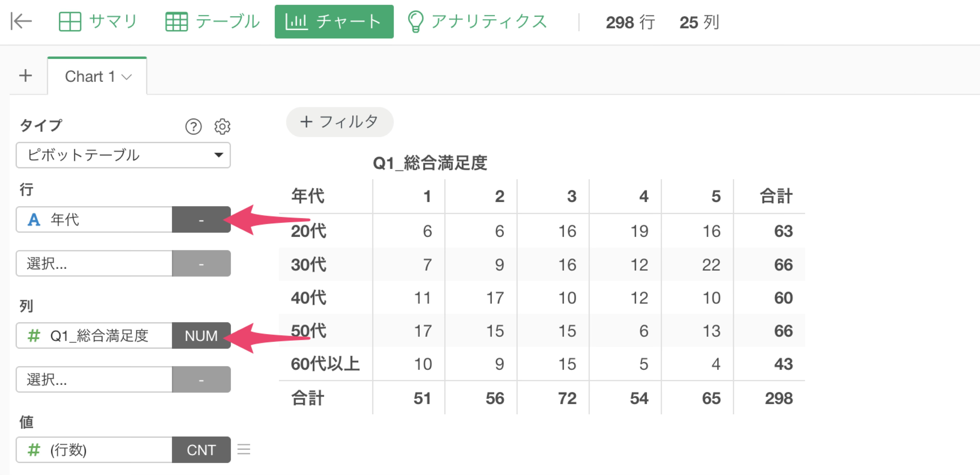The height and width of the screenshot is (475, 980).
Task: Open chart settings gear icon
Action: pos(222,126)
